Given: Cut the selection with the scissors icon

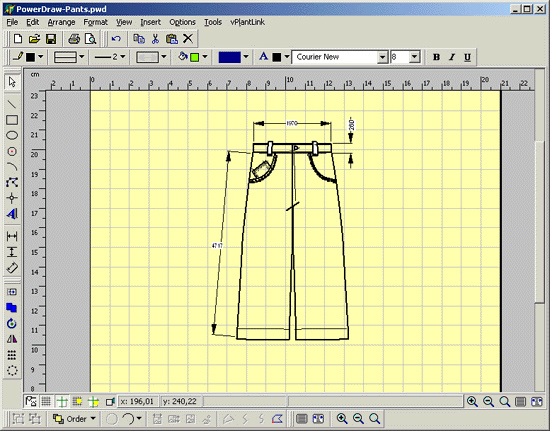Looking at the screenshot, I should pos(155,39).
